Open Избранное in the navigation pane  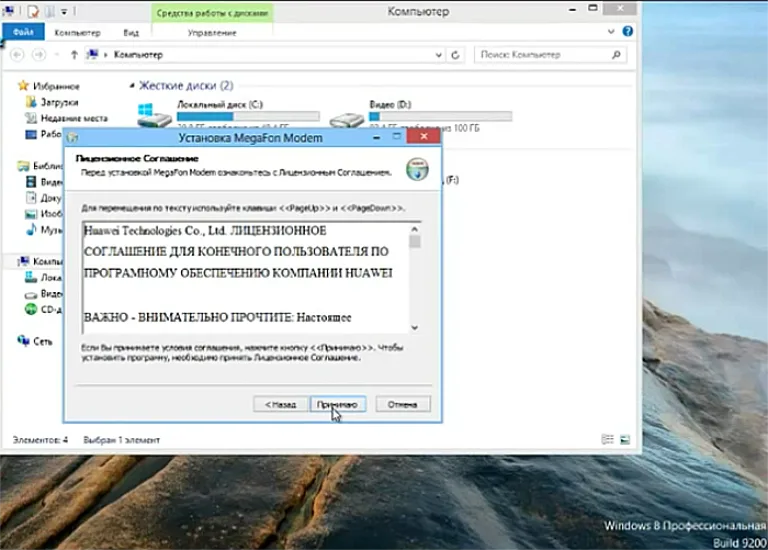point(56,86)
